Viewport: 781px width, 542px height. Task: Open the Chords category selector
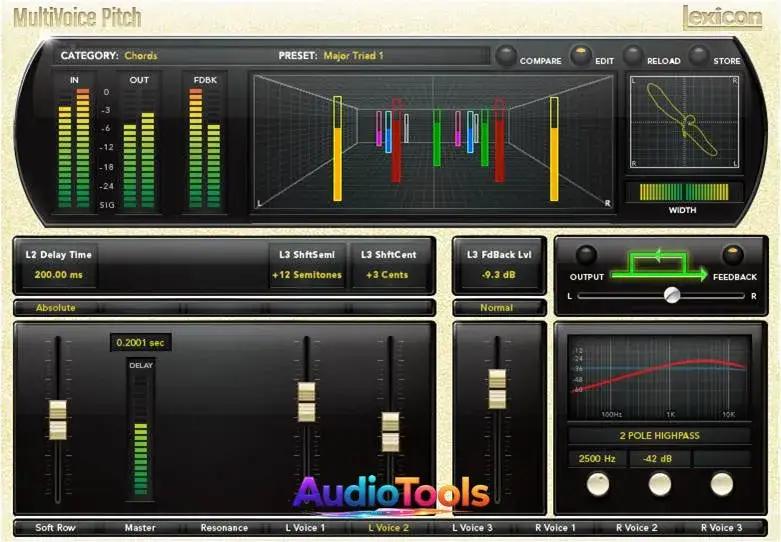pyautogui.click(x=141, y=56)
